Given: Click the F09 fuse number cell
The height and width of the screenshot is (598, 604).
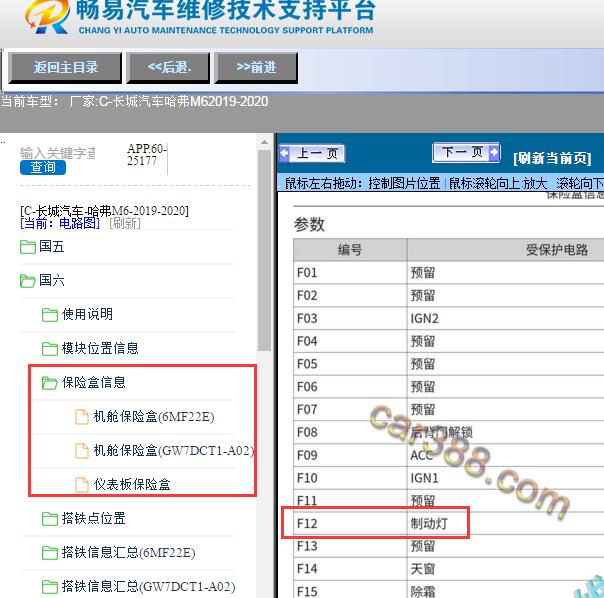Looking at the screenshot, I should pos(350,455).
